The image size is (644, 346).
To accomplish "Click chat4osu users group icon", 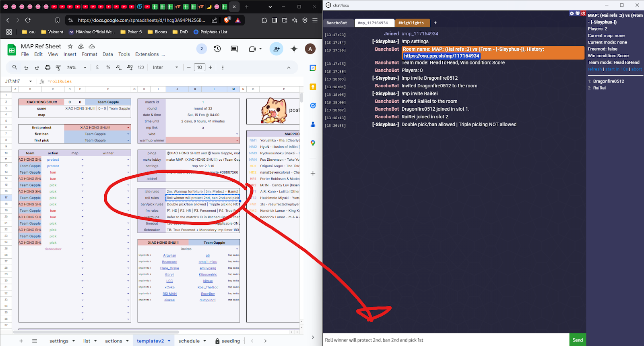I will [x=577, y=13].
